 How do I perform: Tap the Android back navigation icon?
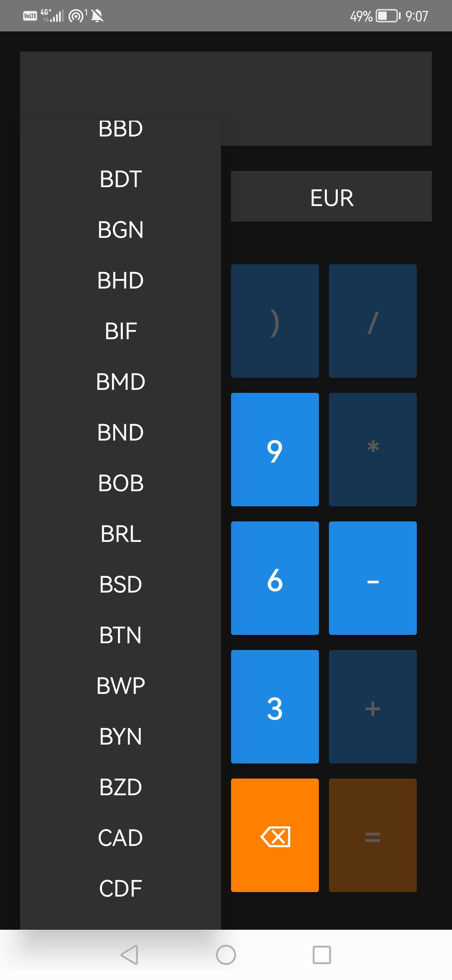click(129, 955)
